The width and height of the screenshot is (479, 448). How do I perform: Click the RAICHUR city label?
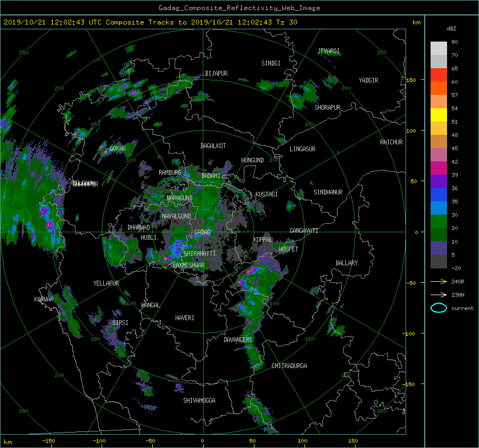click(391, 142)
